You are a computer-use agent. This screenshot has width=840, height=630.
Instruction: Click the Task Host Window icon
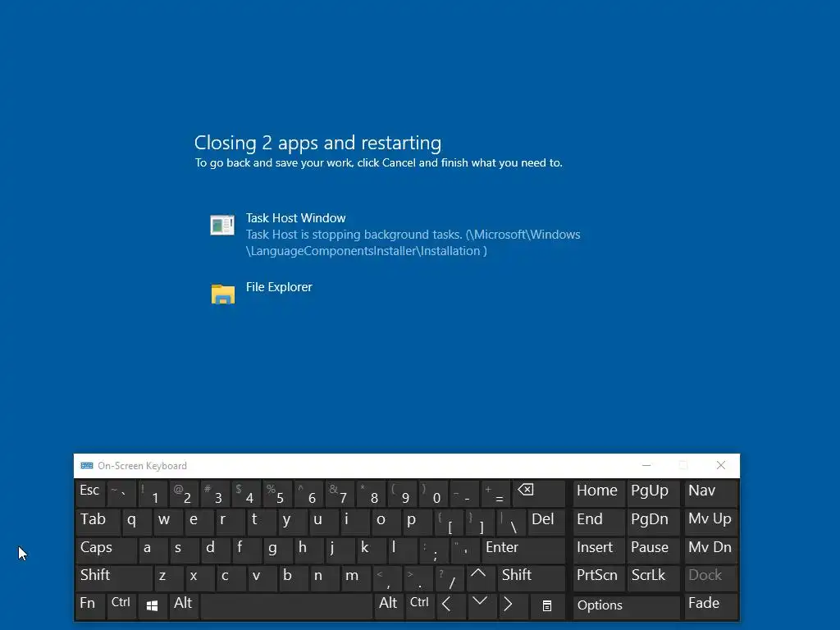pos(222,225)
